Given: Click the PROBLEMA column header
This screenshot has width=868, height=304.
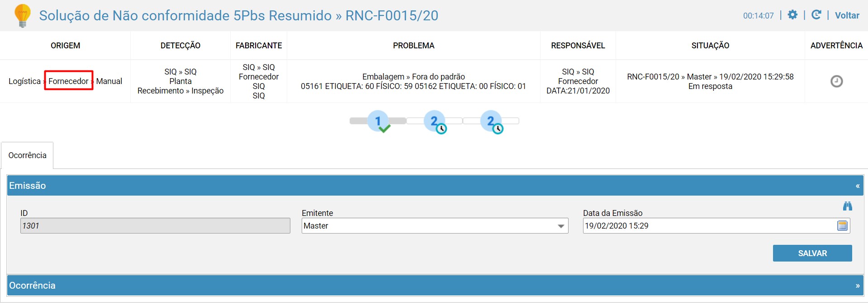Looking at the screenshot, I should pyautogui.click(x=413, y=46).
